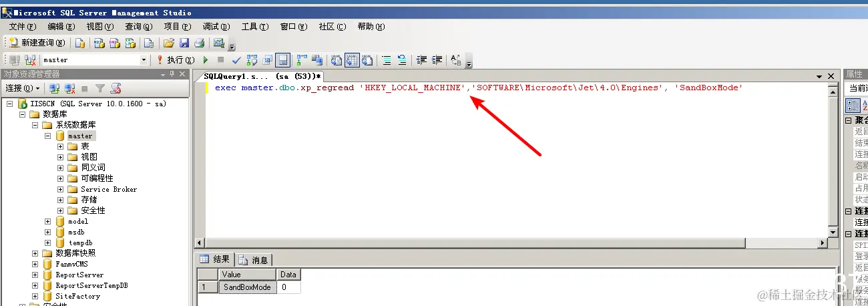Toggle IntelliSense enabled button
Screen dimensions: 868x306
click(283, 60)
